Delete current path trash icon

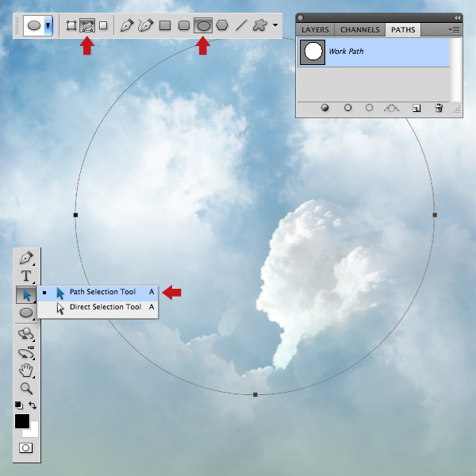click(439, 108)
